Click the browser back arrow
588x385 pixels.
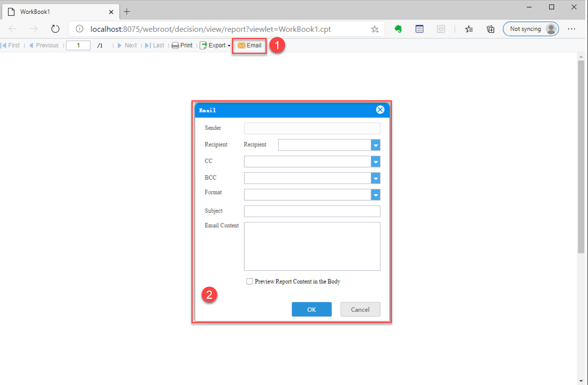(12, 29)
